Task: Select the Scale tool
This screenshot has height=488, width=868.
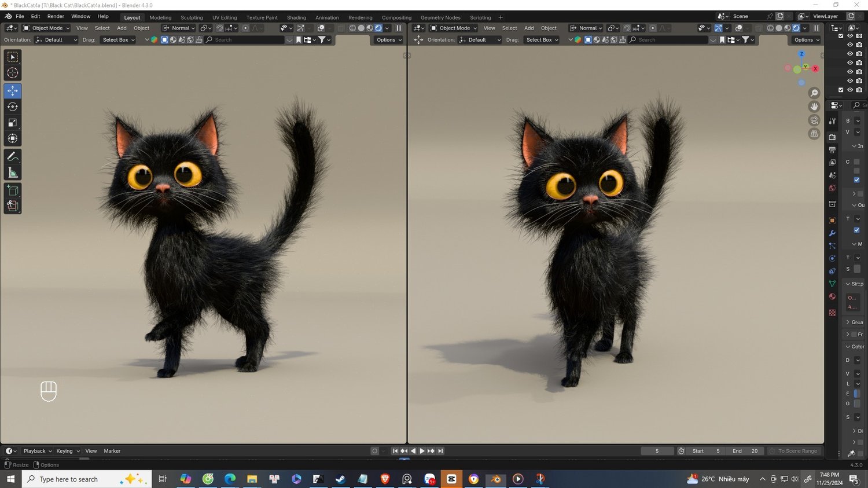Action: point(13,123)
